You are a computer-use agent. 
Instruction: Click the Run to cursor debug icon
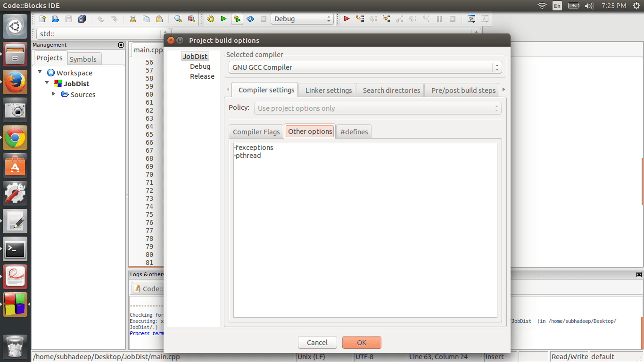(x=360, y=19)
